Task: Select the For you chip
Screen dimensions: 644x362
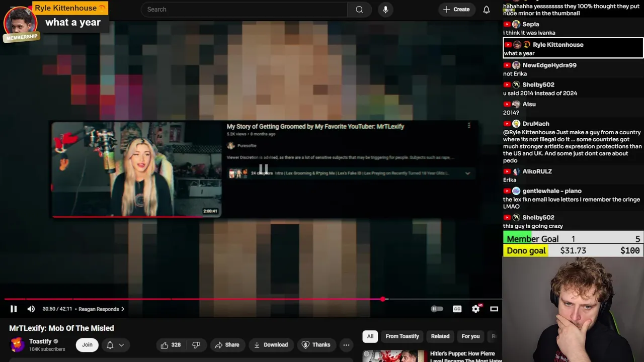Action: tap(471, 336)
